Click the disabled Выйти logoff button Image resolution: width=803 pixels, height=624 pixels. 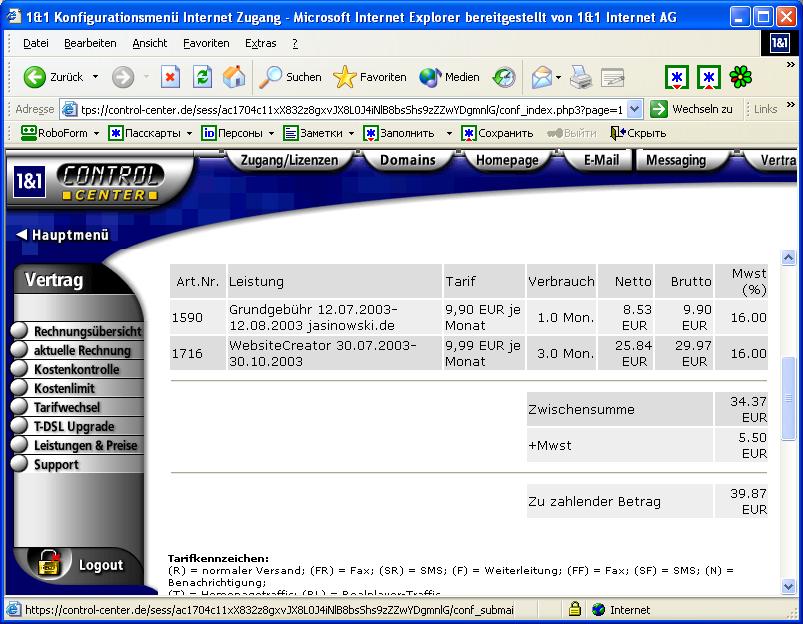click(572, 133)
